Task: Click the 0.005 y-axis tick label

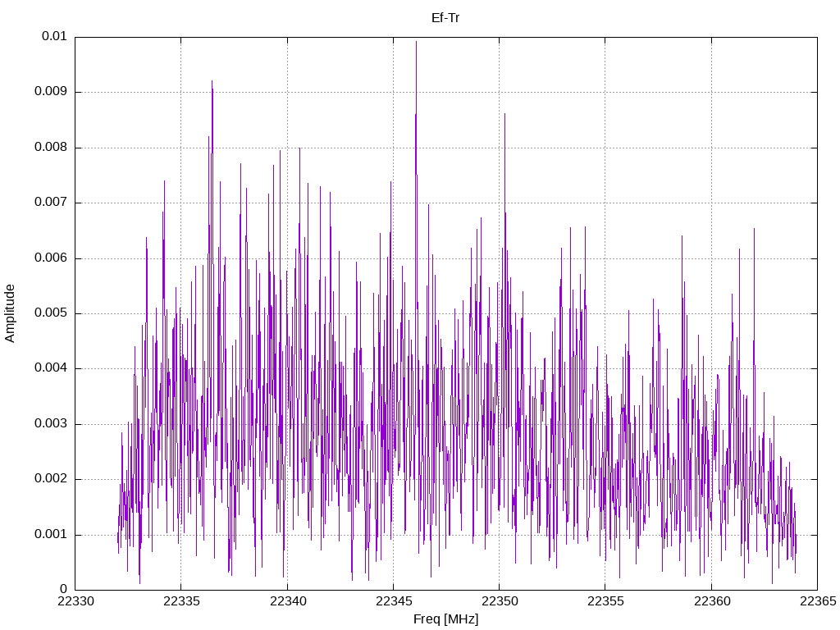Action: point(51,313)
